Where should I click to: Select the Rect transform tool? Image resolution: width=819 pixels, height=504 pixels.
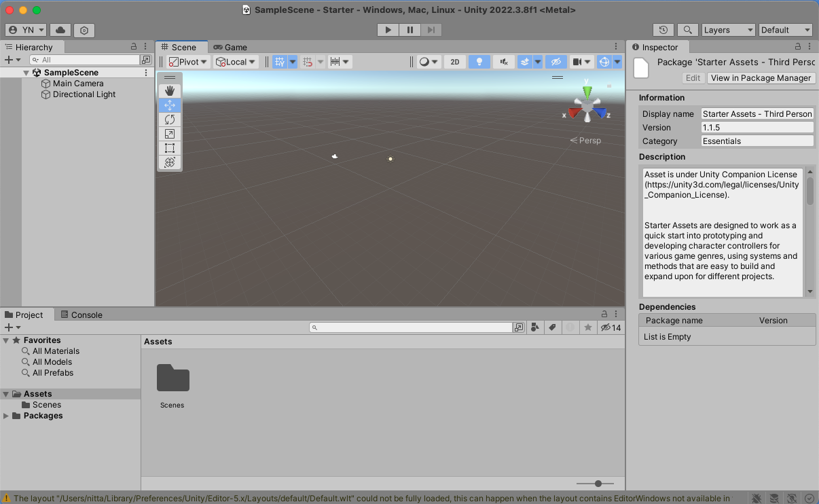click(x=170, y=148)
